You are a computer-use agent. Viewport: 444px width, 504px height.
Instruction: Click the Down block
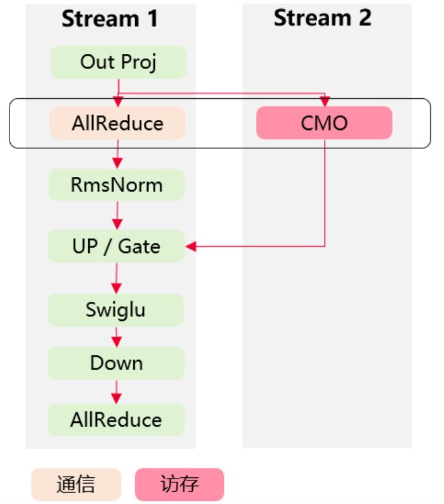click(116, 363)
